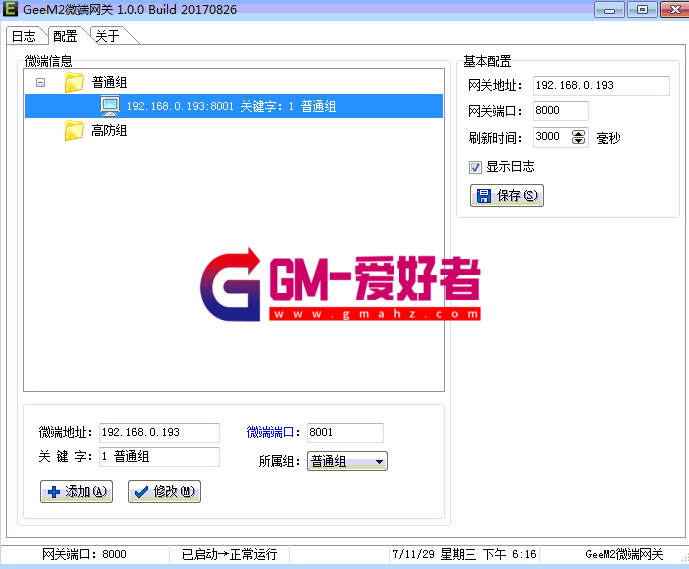Click the 基本配置 group title
Image resolution: width=689 pixels, height=569 pixels.
coord(487,61)
